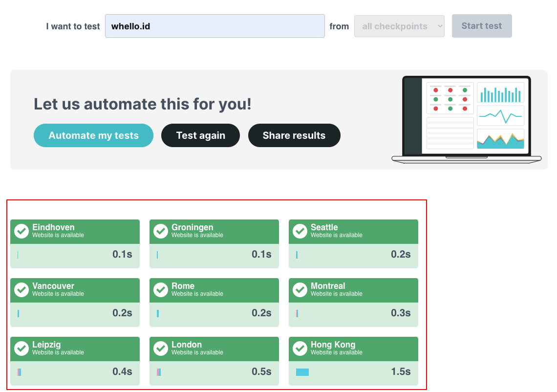Click the Eindhoven green checkmark icon
This screenshot has height=392, width=557.
[x=21, y=231]
